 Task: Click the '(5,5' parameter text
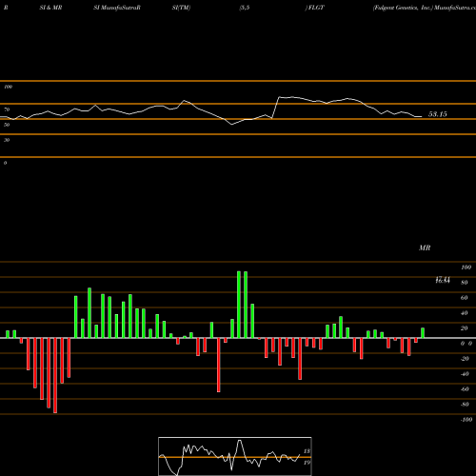tap(245, 8)
